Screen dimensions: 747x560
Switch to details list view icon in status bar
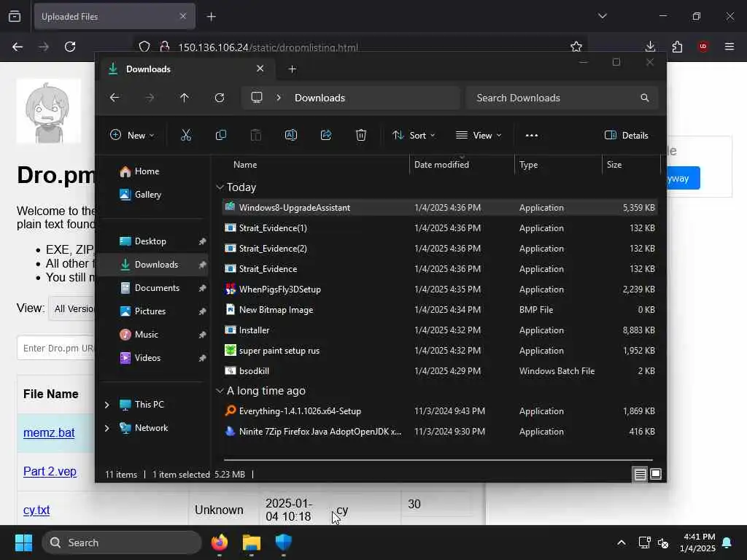[x=640, y=474]
